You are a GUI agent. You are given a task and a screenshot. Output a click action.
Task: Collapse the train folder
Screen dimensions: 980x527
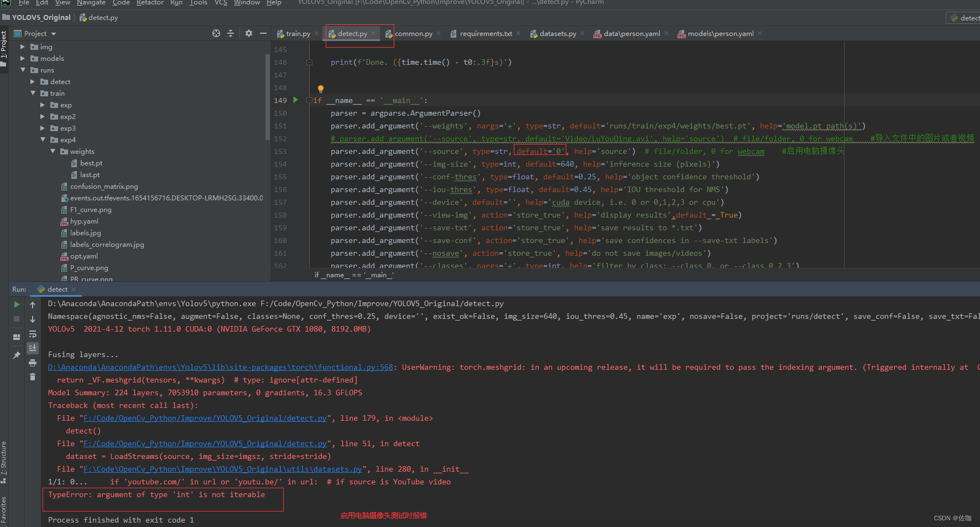pos(33,94)
